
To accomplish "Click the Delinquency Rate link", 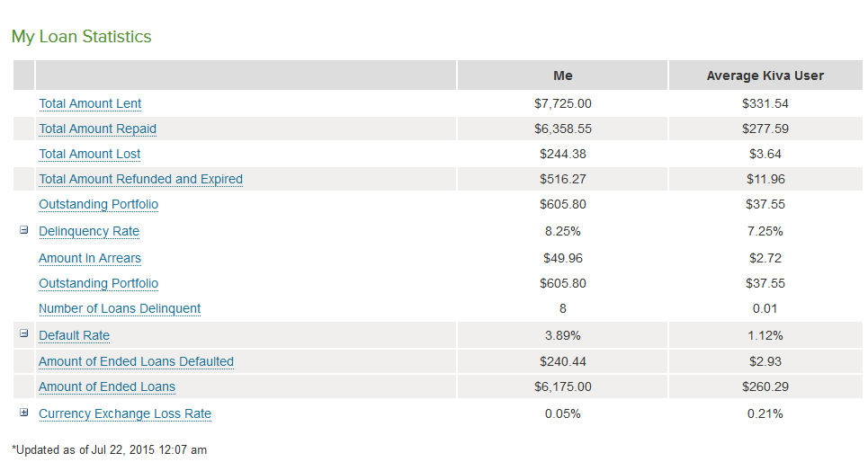I will [x=89, y=231].
